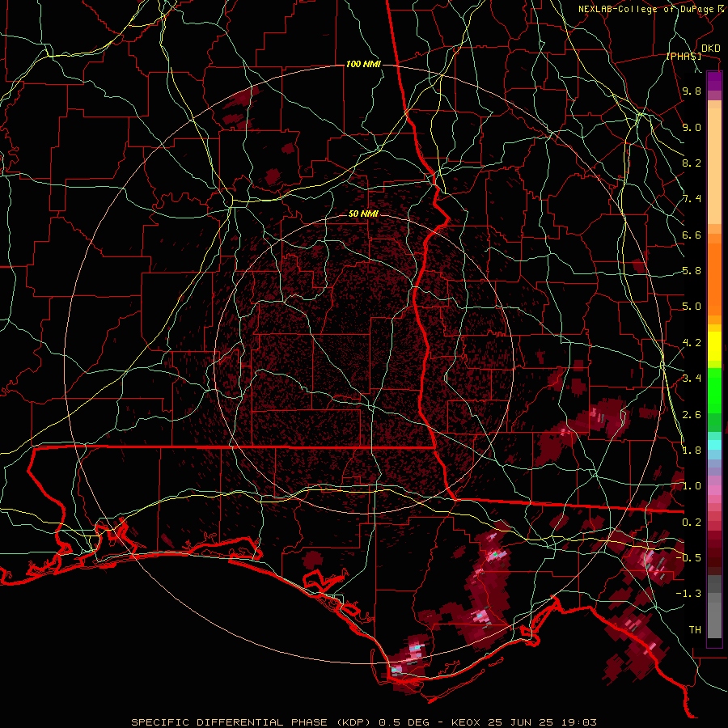Click the NEXLAB-College of DuPage credit text
728x728 pixels.
tap(648, 9)
